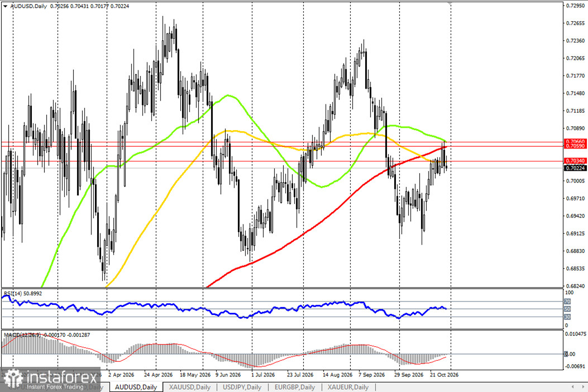This screenshot has width=588, height=392.
Task: Click the 24 Apr 2026 date label
Action: (x=158, y=375)
